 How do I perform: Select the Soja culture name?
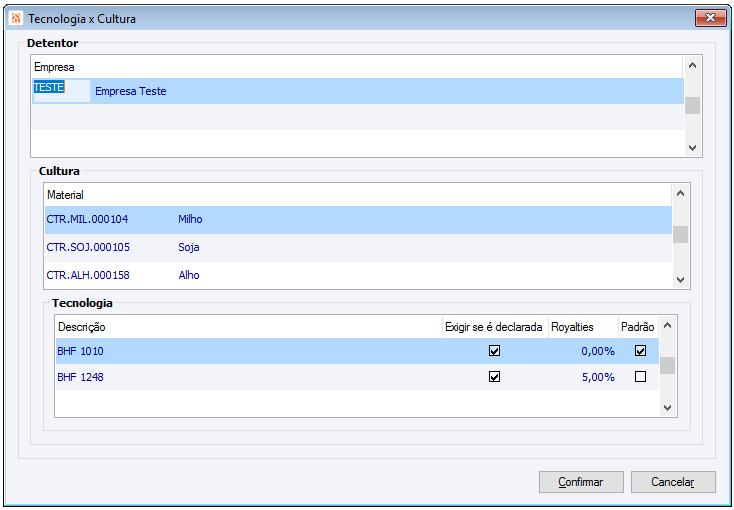pos(189,247)
